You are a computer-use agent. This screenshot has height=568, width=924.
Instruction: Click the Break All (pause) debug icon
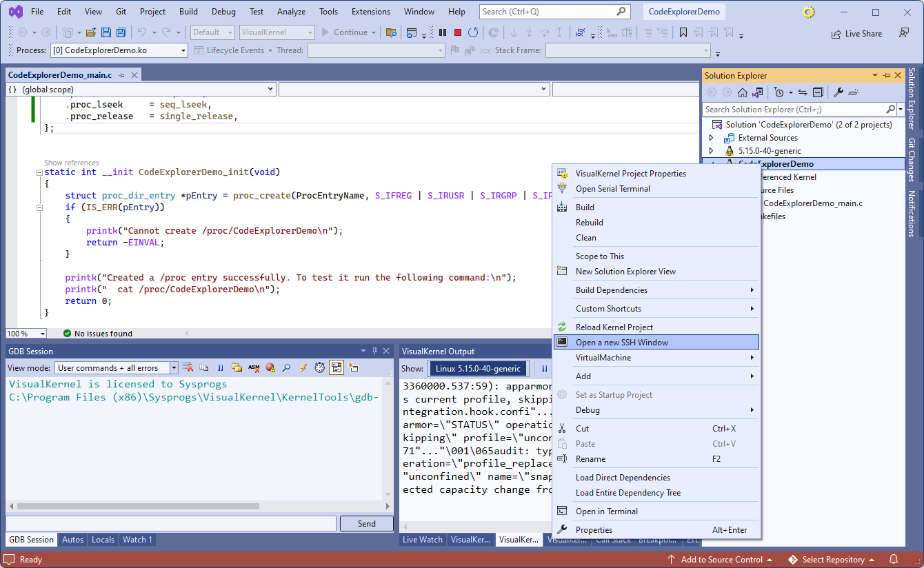pyautogui.click(x=443, y=32)
